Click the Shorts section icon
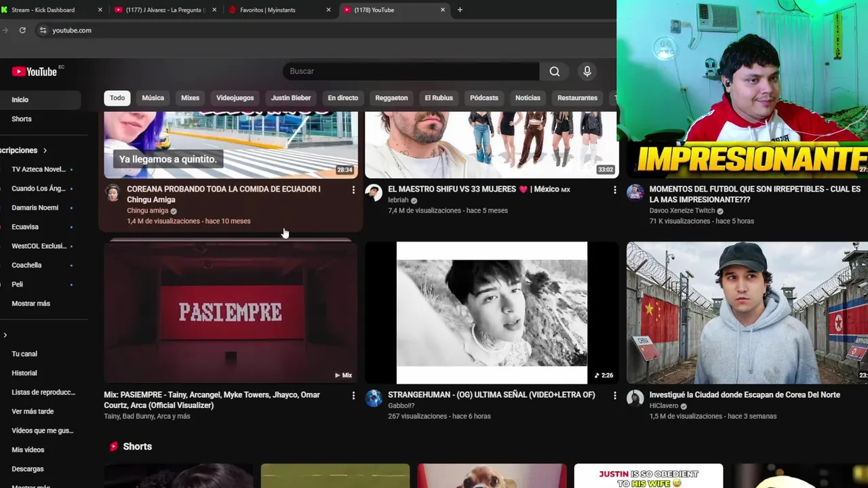This screenshot has height=488, width=868. (114, 446)
